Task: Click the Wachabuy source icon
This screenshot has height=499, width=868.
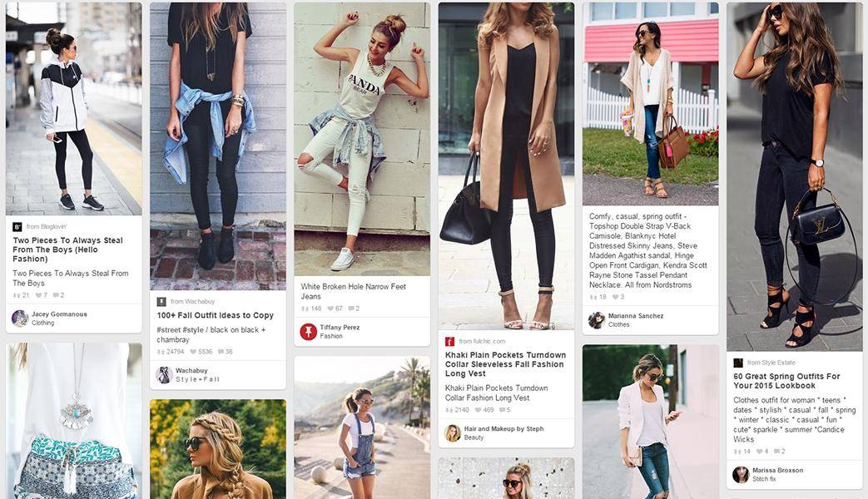Action: click(161, 302)
